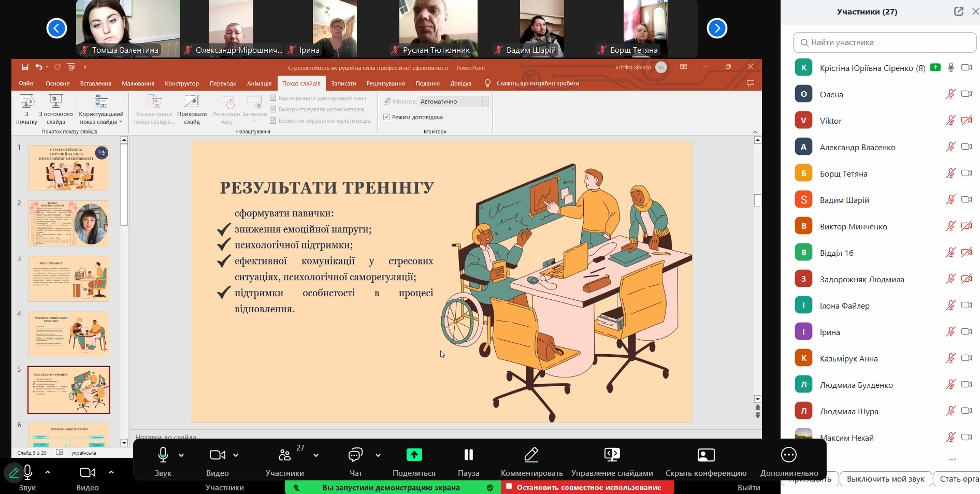Click the Дополнительно three-dots icon

click(x=788, y=455)
